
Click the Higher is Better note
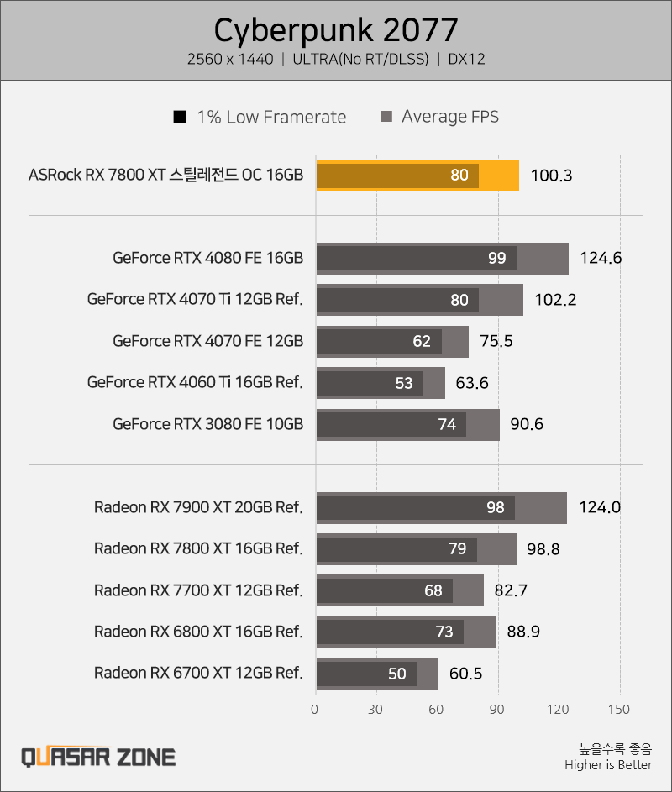pyautogui.click(x=608, y=765)
